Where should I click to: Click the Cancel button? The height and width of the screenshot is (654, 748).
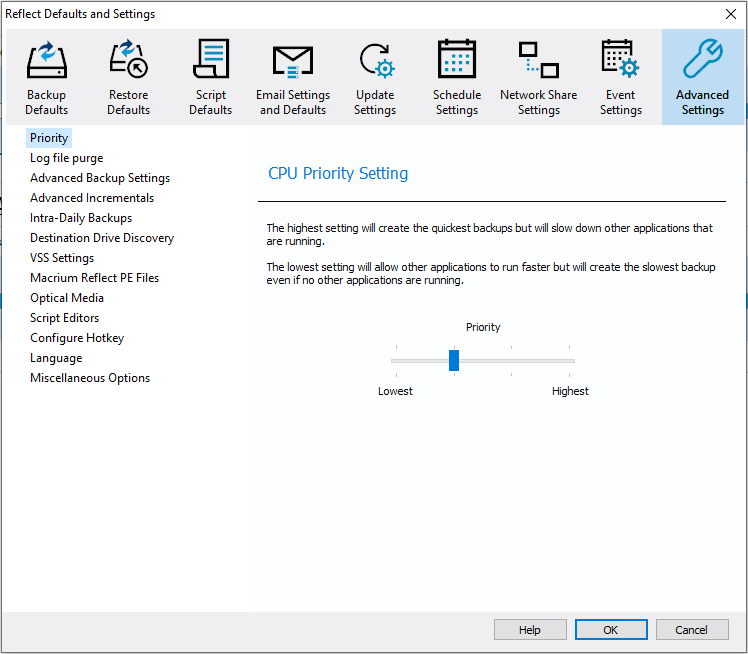click(692, 630)
